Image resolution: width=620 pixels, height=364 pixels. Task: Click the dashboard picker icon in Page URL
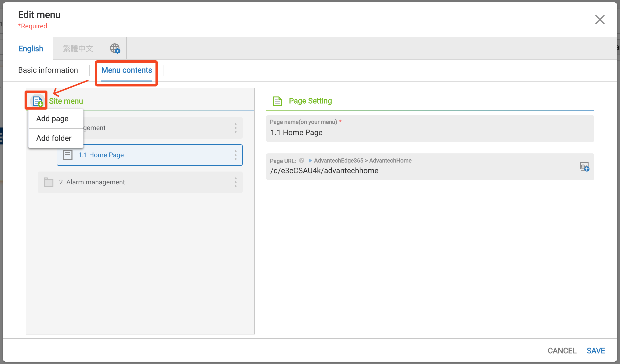(584, 167)
